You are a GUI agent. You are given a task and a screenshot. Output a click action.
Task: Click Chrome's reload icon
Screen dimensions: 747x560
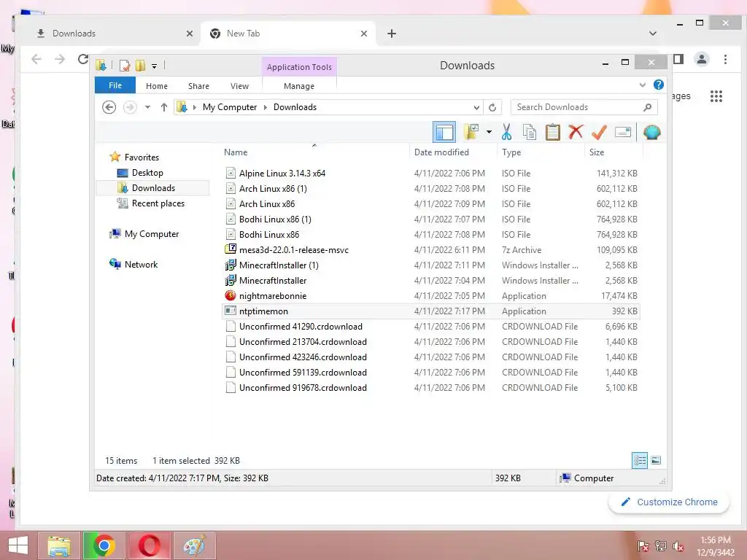coord(83,59)
